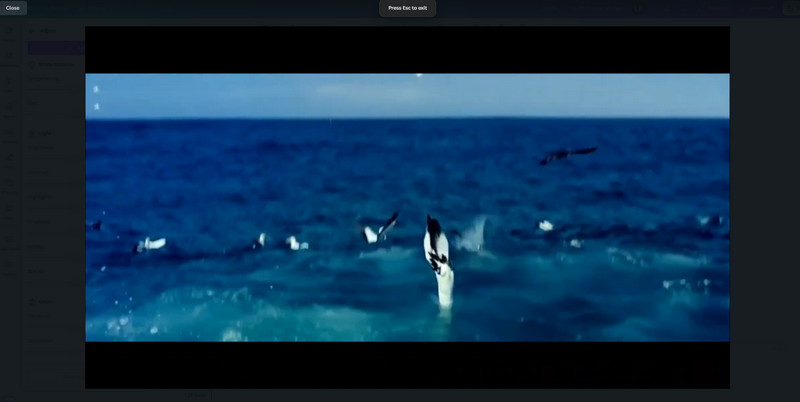Select the dimmed highlighted row under Adjust
The image size is (800, 402).
tap(56, 47)
